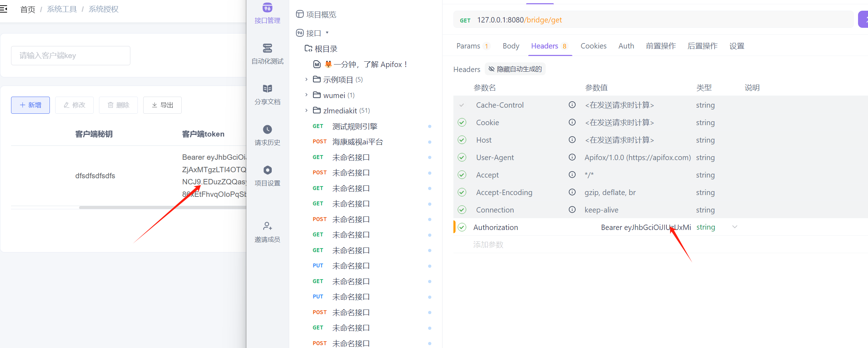Click the 删除 button
Screen dimensions: 868x348
118,105
